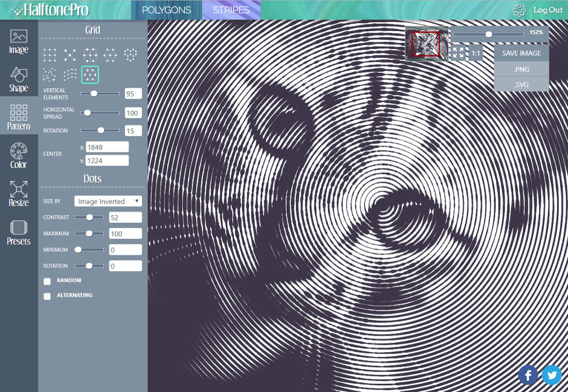
Task: Adjust the grid Rotation slider
Action: pyautogui.click(x=100, y=130)
